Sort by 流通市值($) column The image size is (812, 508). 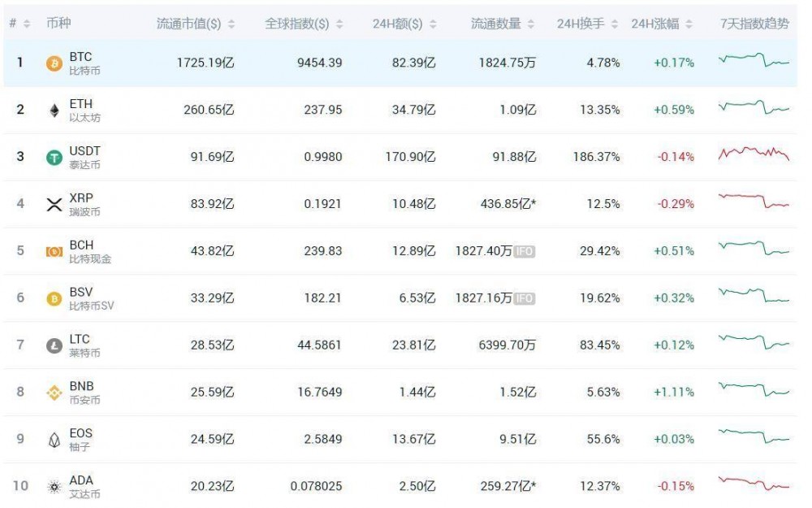coord(195,24)
